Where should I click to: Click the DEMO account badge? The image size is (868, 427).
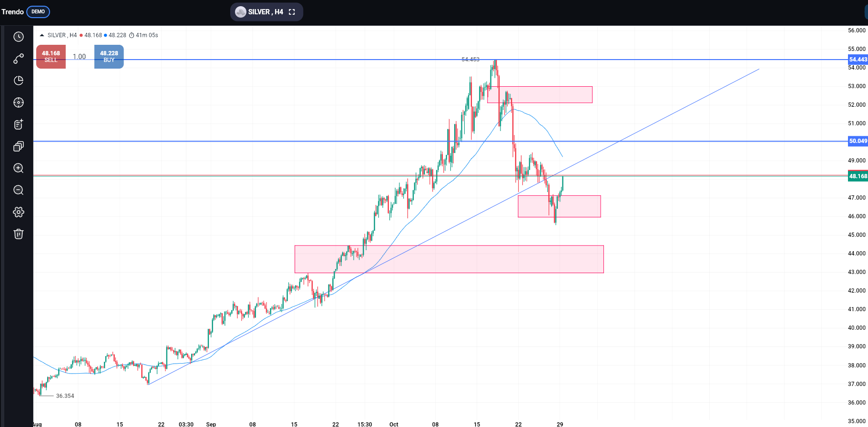click(38, 12)
